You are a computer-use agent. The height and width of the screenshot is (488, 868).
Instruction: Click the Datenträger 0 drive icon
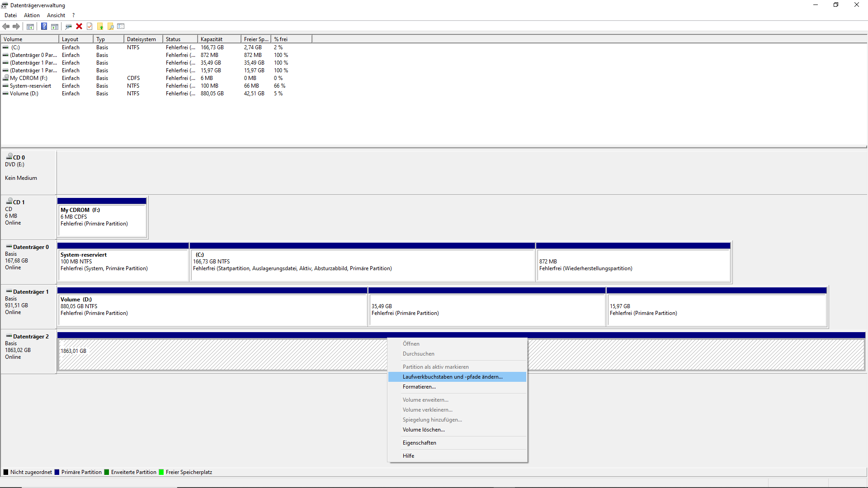[x=9, y=247]
